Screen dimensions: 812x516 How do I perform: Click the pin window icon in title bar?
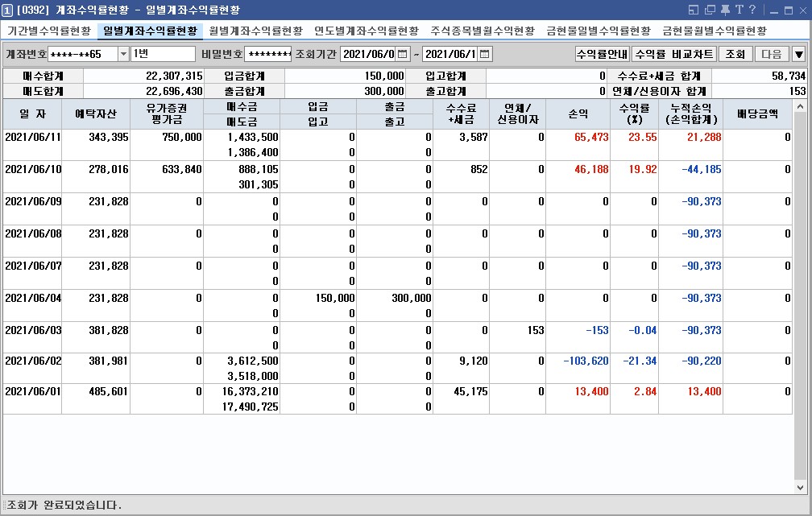pos(725,10)
